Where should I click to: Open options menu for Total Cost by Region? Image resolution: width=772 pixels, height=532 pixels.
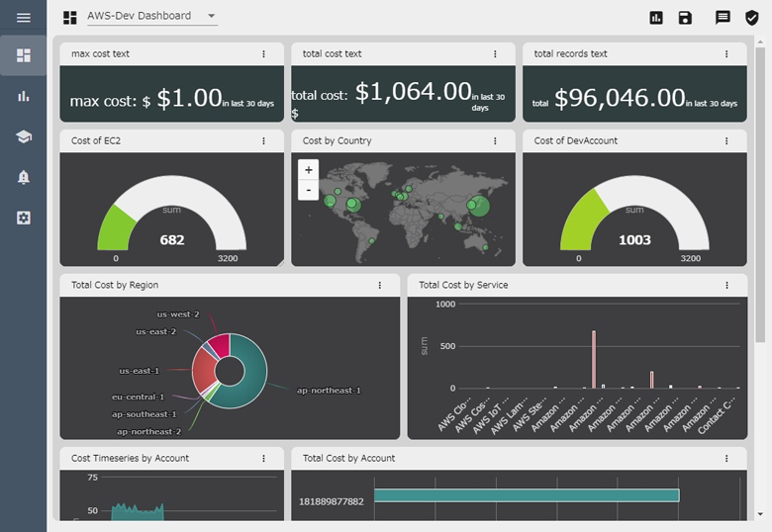pyautogui.click(x=380, y=285)
